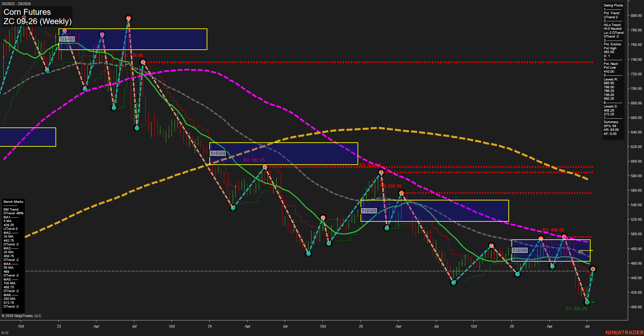
Task: Click the S1: 406.25 support label
Action: 576,309
